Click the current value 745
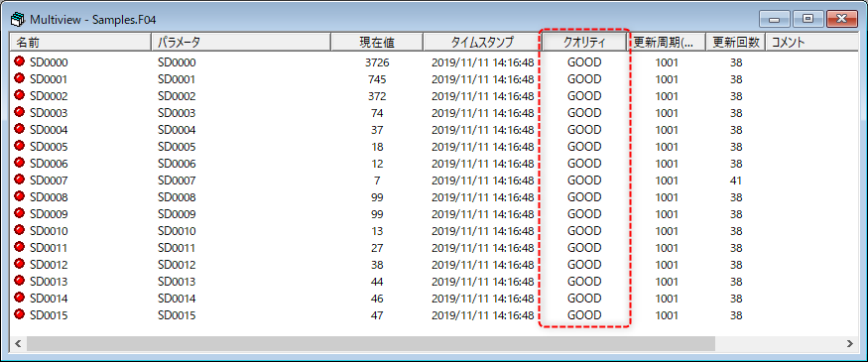868x362 pixels. [x=377, y=79]
